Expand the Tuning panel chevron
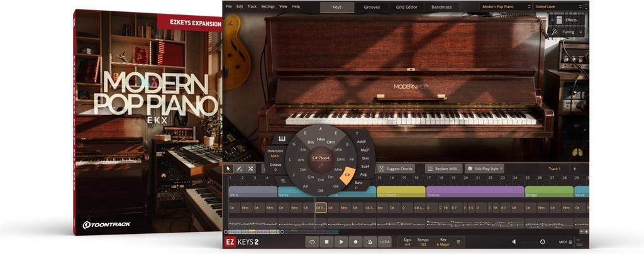Viewport: 644px width, 254px height. click(580, 31)
